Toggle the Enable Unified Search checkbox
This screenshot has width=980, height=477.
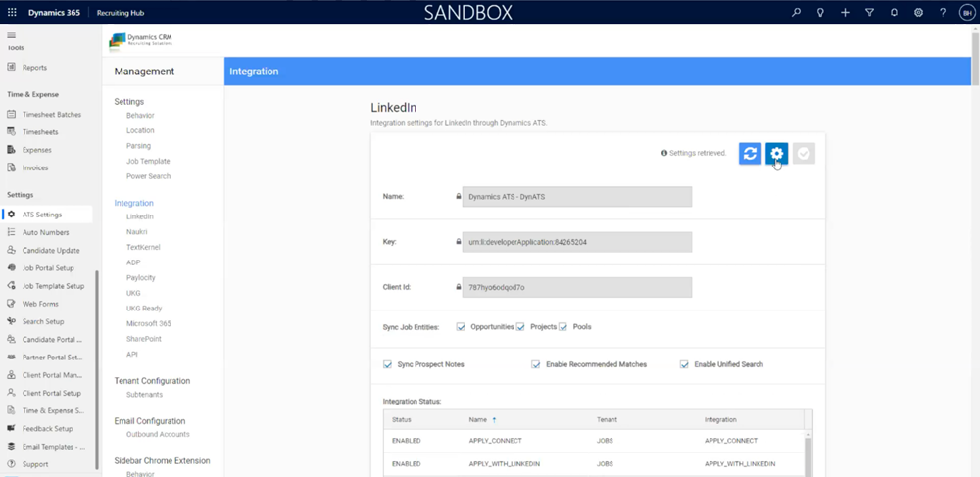(x=684, y=364)
